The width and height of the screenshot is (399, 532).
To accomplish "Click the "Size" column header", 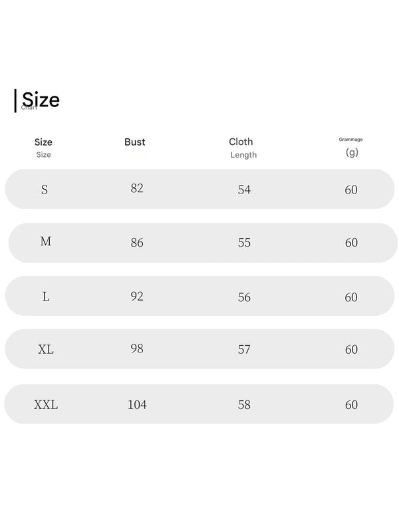I will point(43,147).
